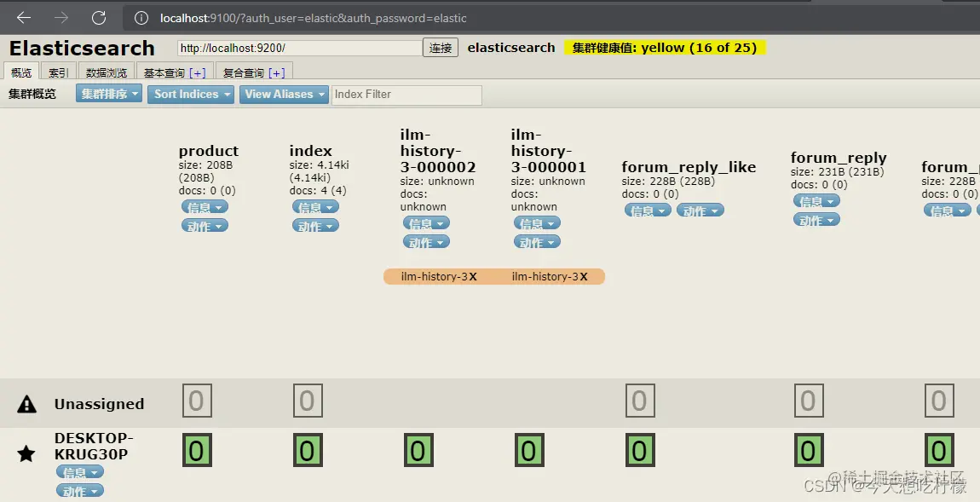The width and height of the screenshot is (980, 502).
Task: Open 动作 menu for product index
Action: [205, 226]
